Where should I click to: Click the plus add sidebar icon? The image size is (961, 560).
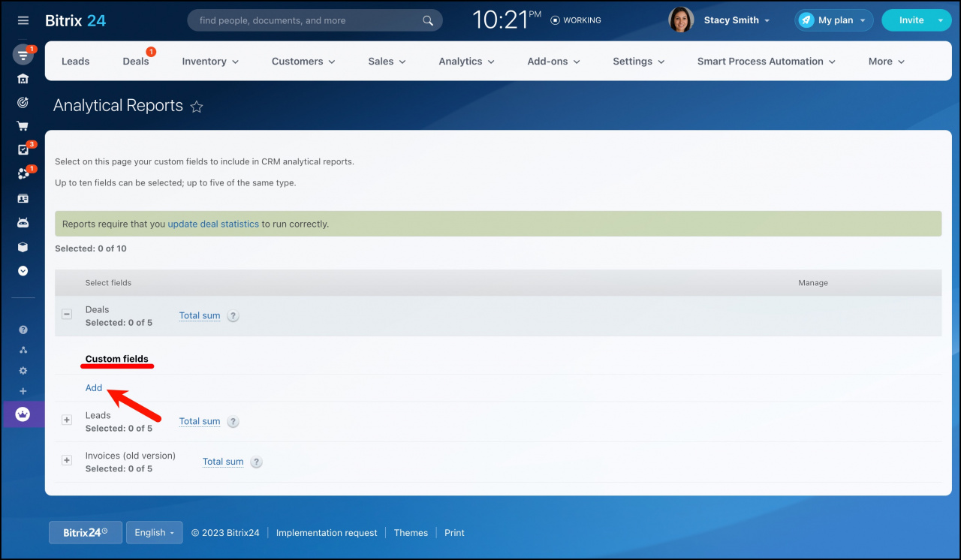[23, 391]
